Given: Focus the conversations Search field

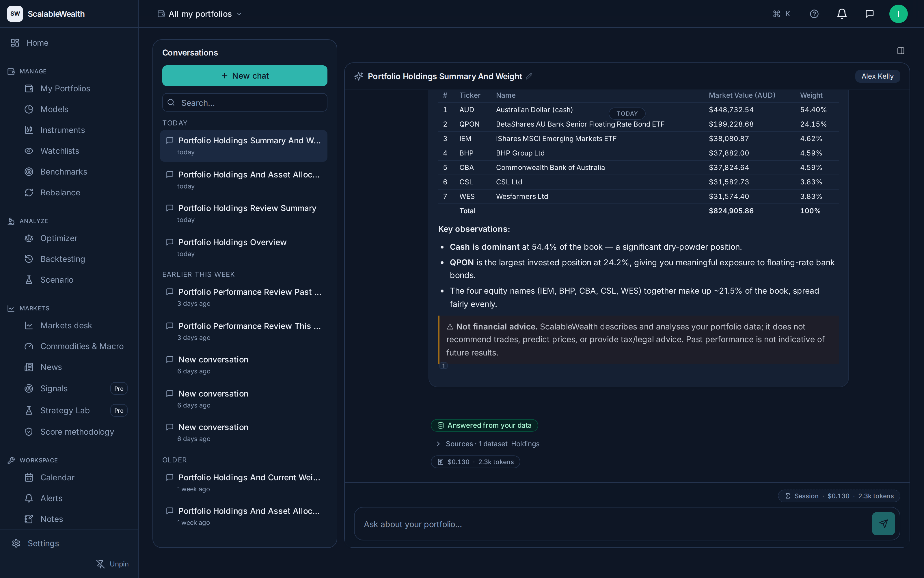Looking at the screenshot, I should tap(244, 102).
